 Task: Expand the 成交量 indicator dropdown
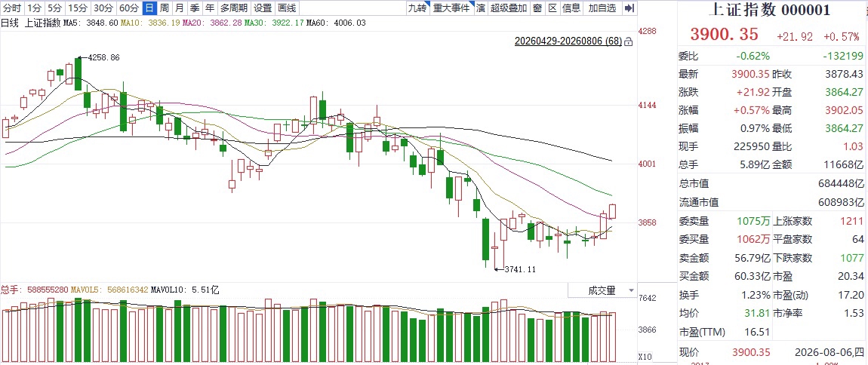pyautogui.click(x=630, y=290)
